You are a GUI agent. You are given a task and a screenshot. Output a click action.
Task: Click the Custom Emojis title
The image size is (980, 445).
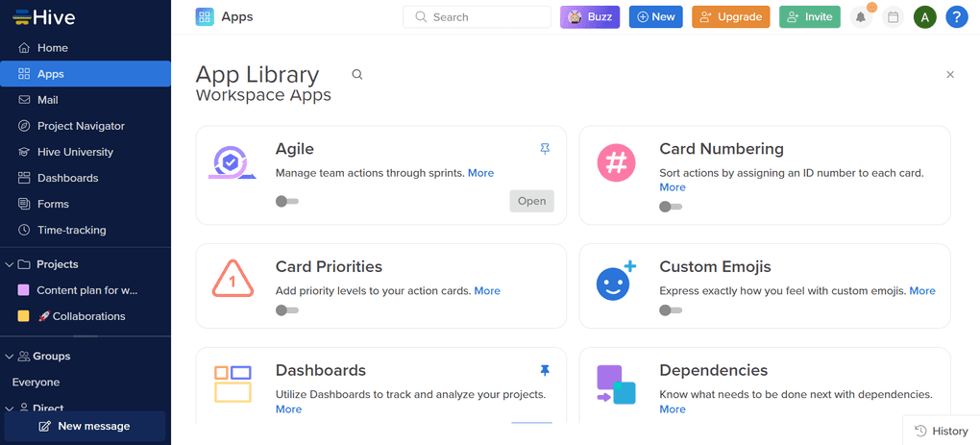(x=715, y=267)
